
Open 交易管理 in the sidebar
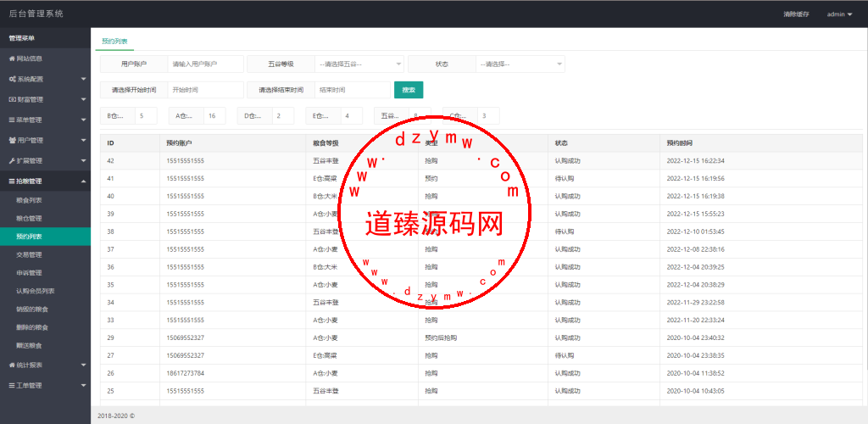(30, 255)
